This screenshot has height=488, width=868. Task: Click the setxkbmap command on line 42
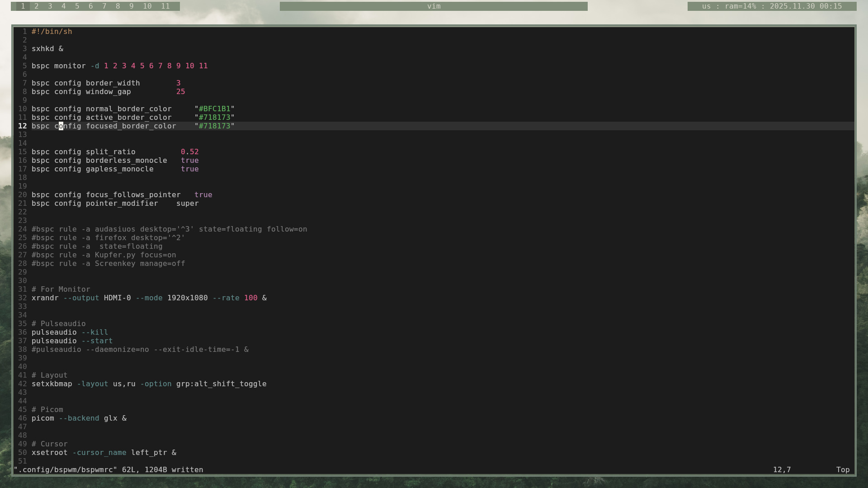[x=52, y=384]
